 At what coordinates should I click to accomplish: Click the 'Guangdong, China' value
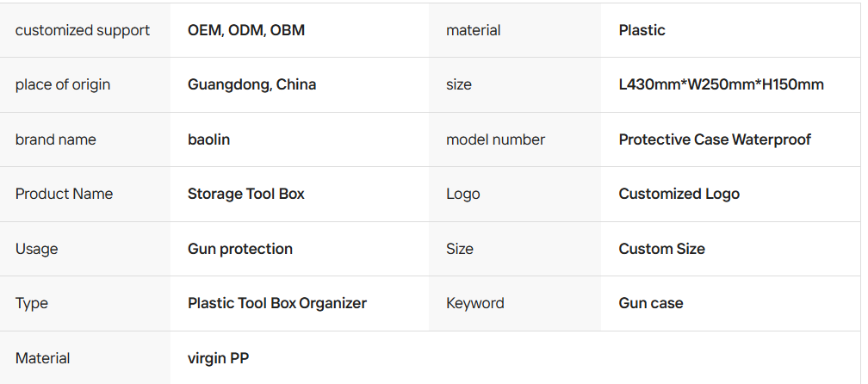[x=251, y=84]
